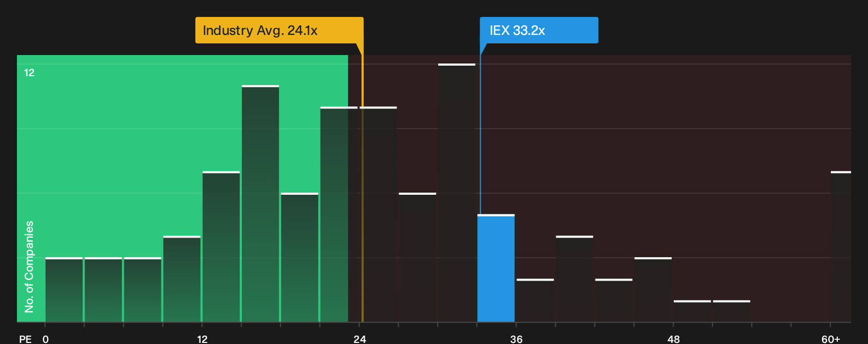Click the x-axis label 0
The image size is (868, 344).
tap(46, 339)
